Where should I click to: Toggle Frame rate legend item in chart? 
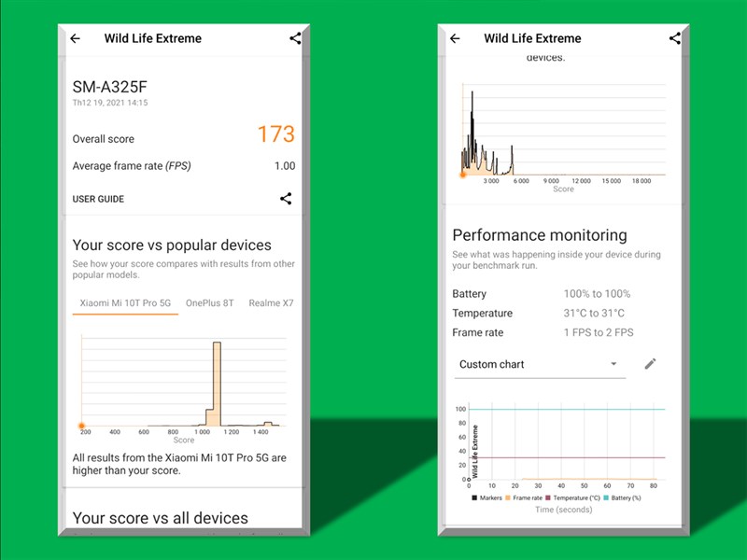click(x=524, y=498)
